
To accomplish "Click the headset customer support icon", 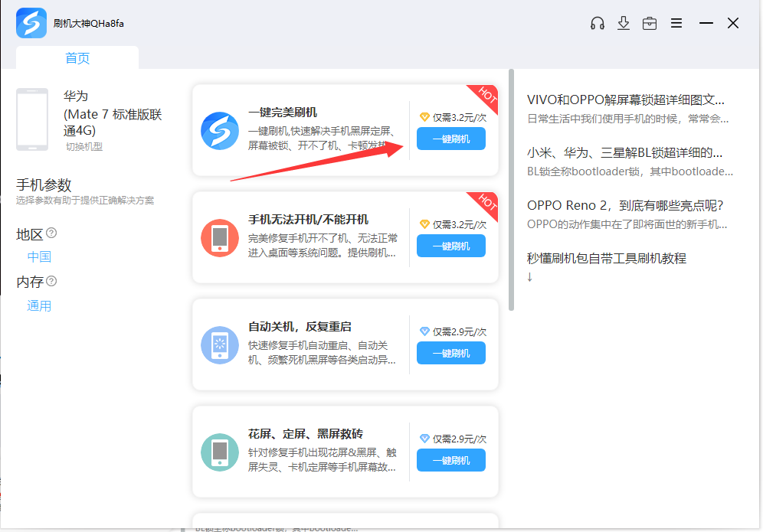I will pyautogui.click(x=598, y=23).
